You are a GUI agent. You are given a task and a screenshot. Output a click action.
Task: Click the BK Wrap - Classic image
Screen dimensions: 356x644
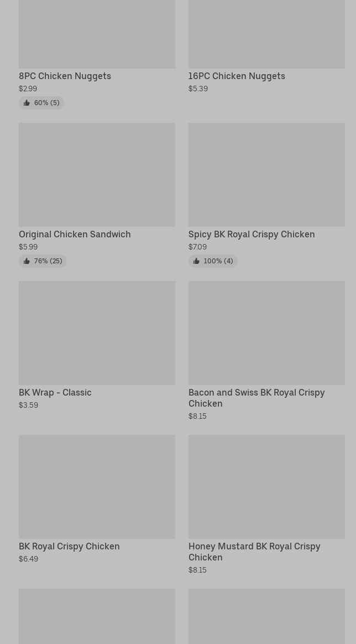(97, 333)
